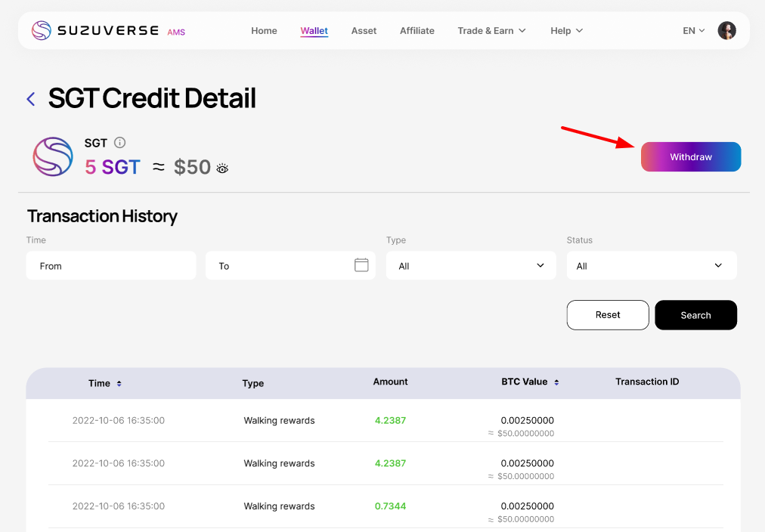
Task: Open the calendar date picker icon
Action: [361, 265]
